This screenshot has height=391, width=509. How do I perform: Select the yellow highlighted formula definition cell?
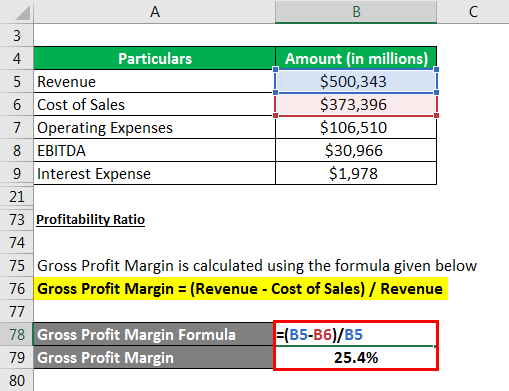[x=241, y=289]
